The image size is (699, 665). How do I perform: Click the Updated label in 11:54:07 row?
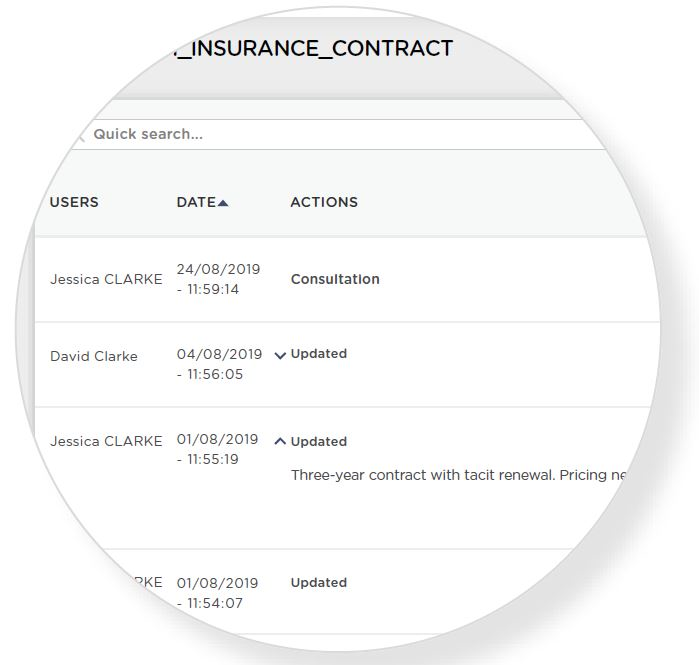coord(319,582)
